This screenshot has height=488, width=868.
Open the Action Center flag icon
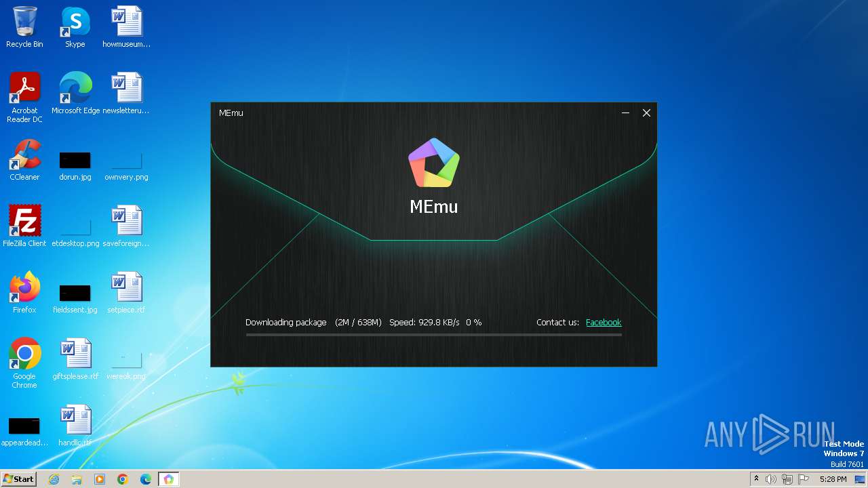[804, 479]
